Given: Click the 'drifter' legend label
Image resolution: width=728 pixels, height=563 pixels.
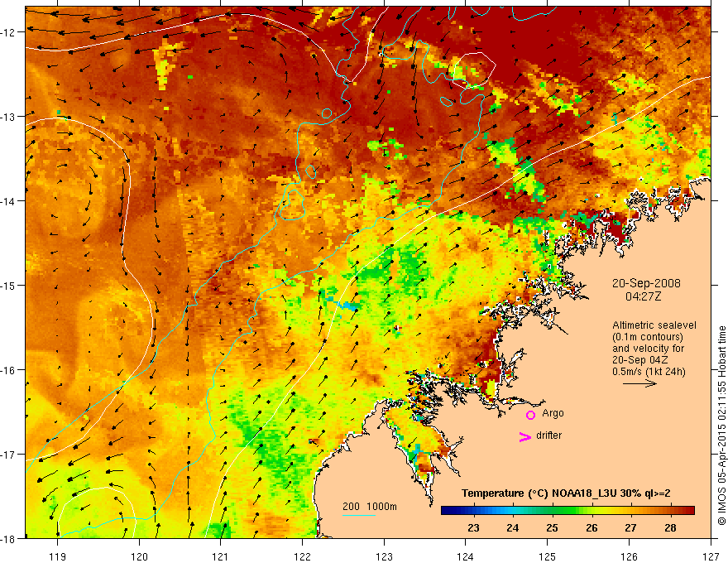Looking at the screenshot, I should 548,435.
